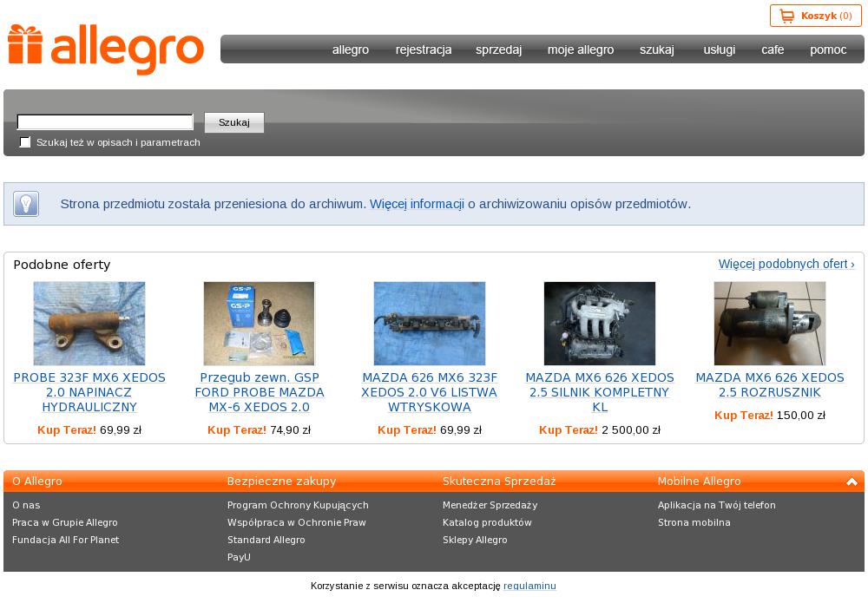Screen dimensions: 868x603
Task: Enable searching in descriptions and parameters
Action: [25, 142]
